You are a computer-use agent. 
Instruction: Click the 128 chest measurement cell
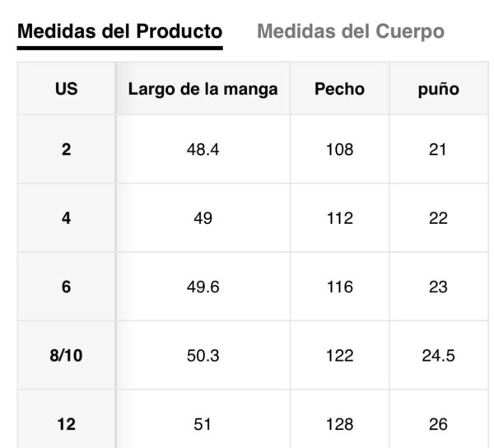pos(339,425)
